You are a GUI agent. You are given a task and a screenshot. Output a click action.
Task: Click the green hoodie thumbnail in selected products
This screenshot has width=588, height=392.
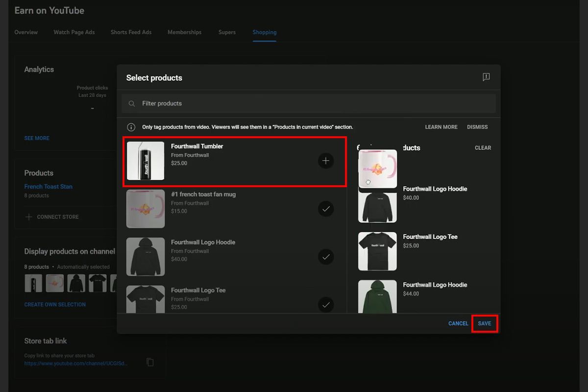click(x=377, y=296)
